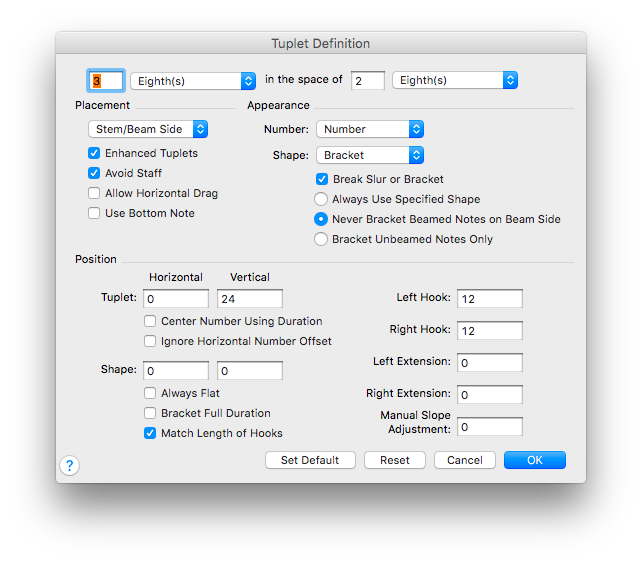Select Always Use Specified Shape radio button
The width and height of the screenshot is (642, 563).
(x=322, y=199)
